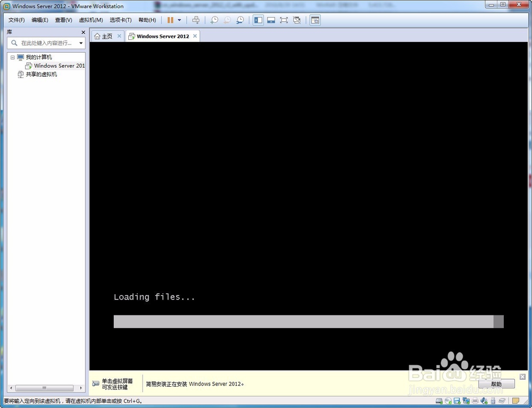
Task: Close the Windows Server 2012 tab
Action: coord(195,36)
